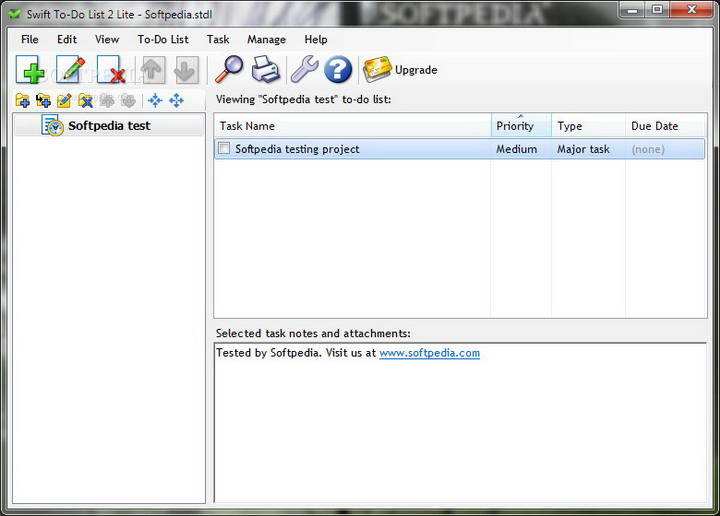
Task: Select the Softpedia testing project task name
Action: coord(297,149)
